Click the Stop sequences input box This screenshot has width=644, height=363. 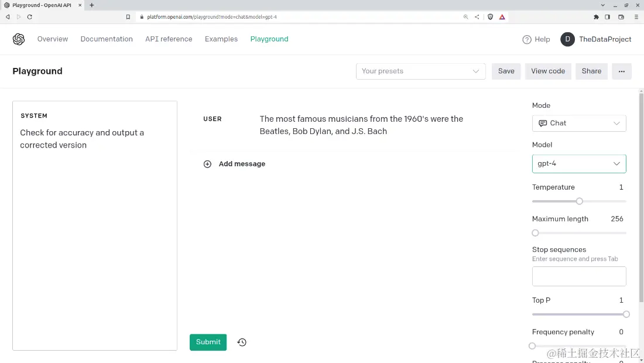578,276
